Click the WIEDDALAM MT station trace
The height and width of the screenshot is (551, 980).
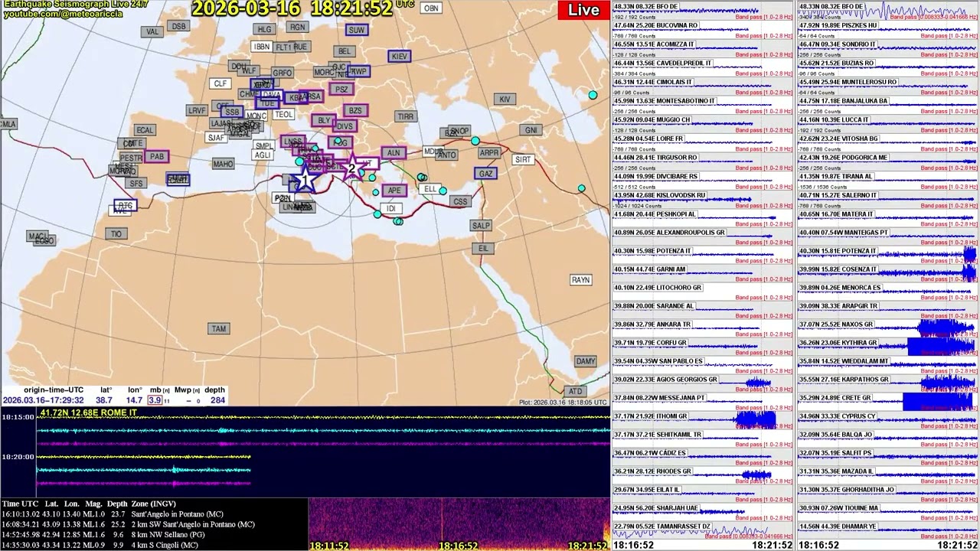[x=887, y=366]
